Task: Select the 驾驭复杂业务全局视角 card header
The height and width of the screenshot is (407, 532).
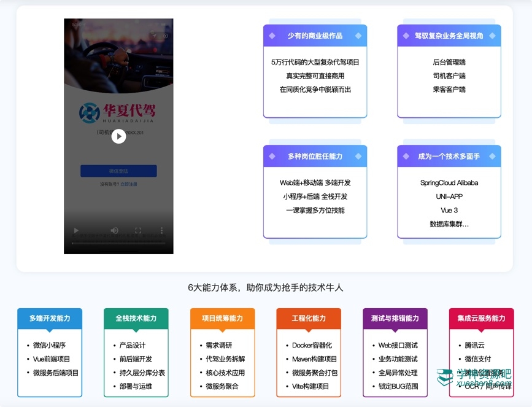Action: point(449,36)
